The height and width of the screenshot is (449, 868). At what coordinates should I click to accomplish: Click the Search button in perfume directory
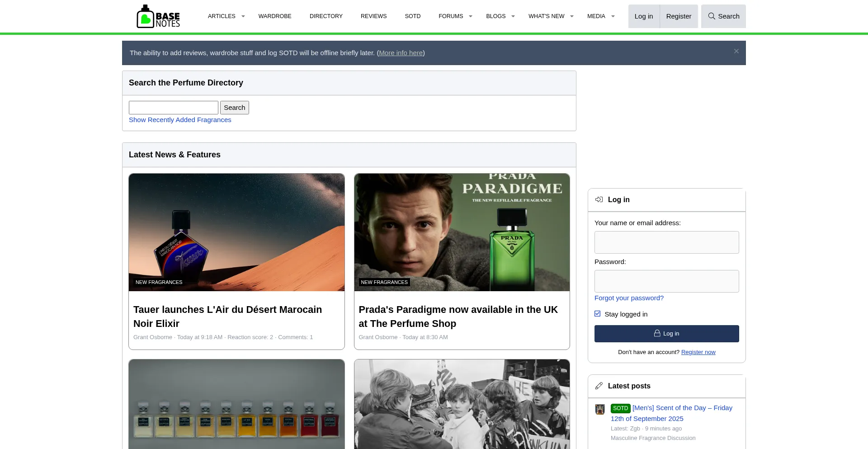(x=235, y=108)
